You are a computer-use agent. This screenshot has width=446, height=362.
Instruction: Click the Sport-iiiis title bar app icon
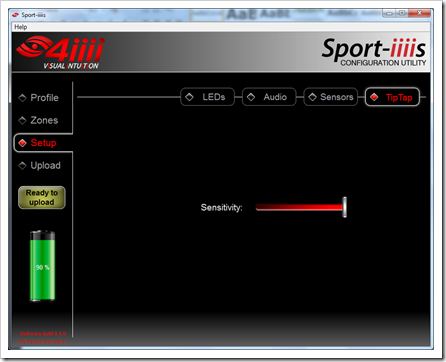coord(16,15)
